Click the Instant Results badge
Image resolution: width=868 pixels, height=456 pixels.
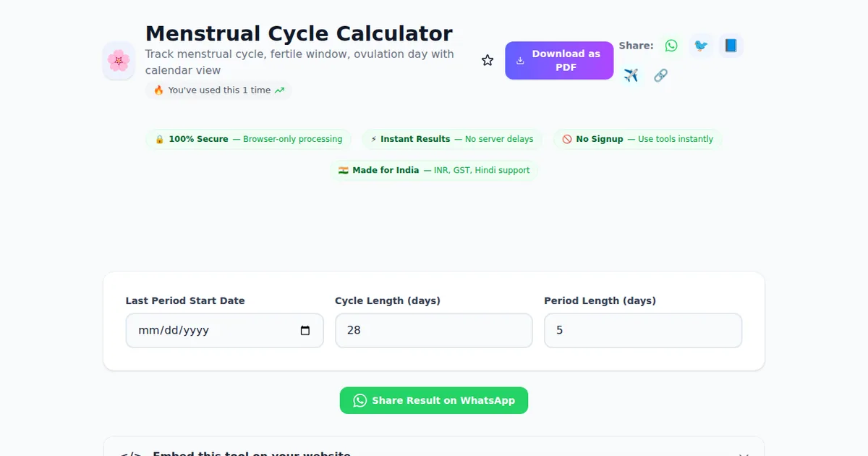(452, 139)
